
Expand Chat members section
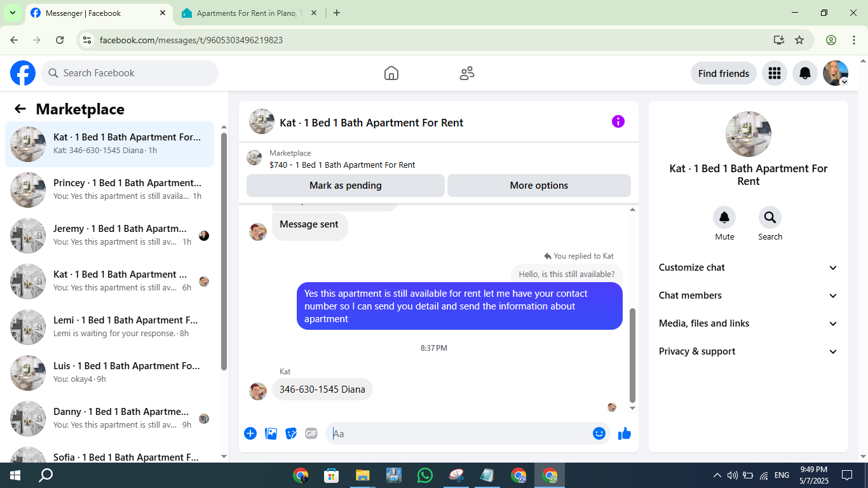(x=749, y=295)
